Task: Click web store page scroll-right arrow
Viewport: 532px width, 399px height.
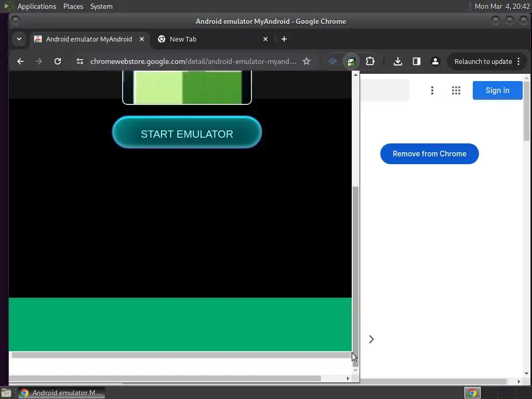Action: point(519,381)
